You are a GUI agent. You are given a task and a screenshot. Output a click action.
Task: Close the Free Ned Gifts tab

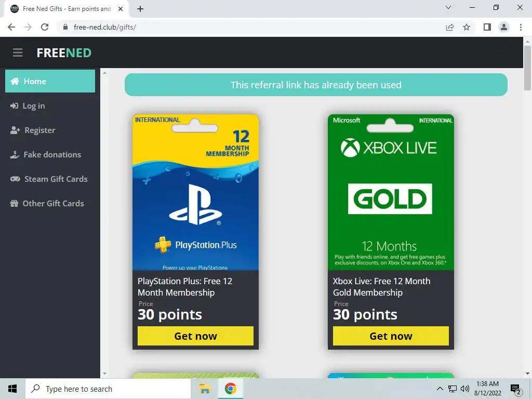pyautogui.click(x=121, y=9)
